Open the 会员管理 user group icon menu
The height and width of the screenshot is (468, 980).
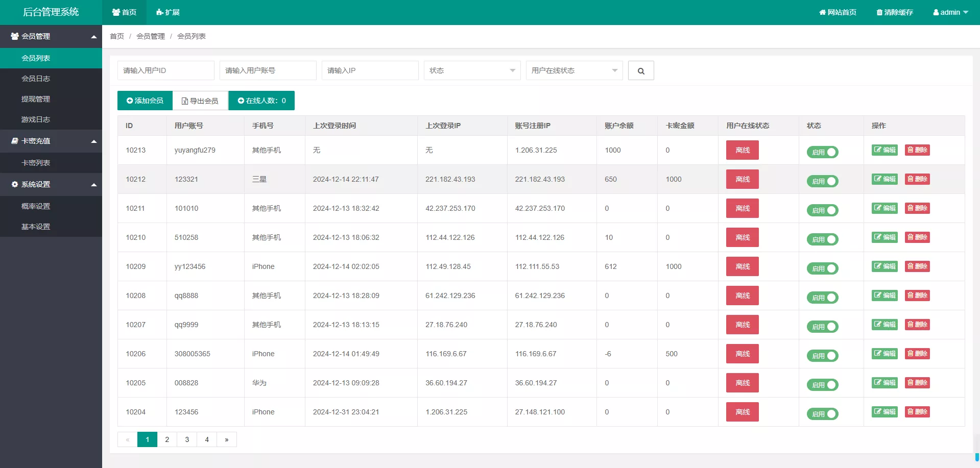pyautogui.click(x=14, y=36)
